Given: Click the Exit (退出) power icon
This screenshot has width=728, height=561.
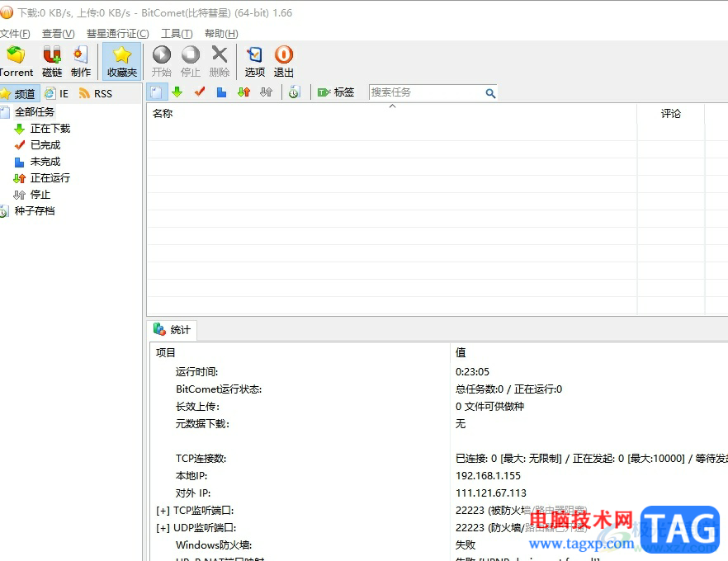Looking at the screenshot, I should (x=284, y=61).
